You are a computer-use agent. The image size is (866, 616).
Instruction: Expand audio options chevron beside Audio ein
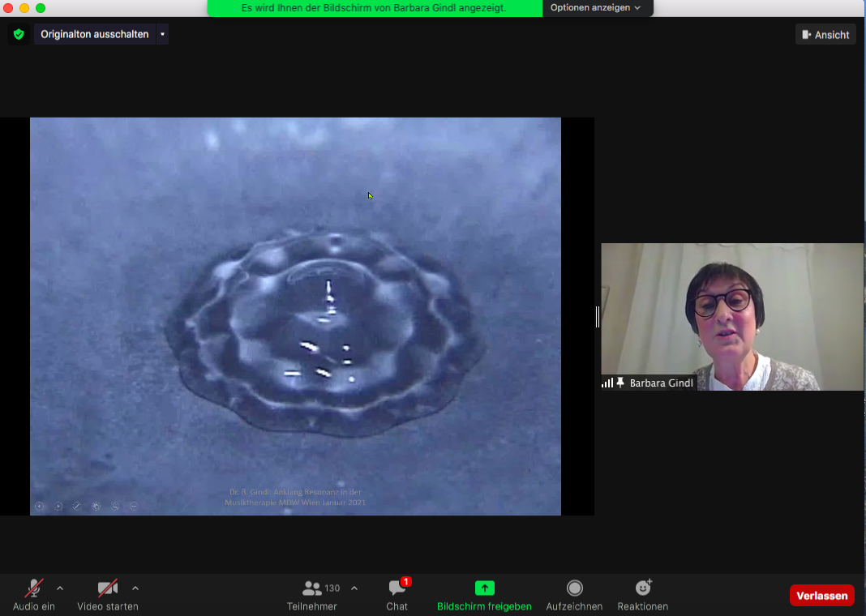pos(60,588)
